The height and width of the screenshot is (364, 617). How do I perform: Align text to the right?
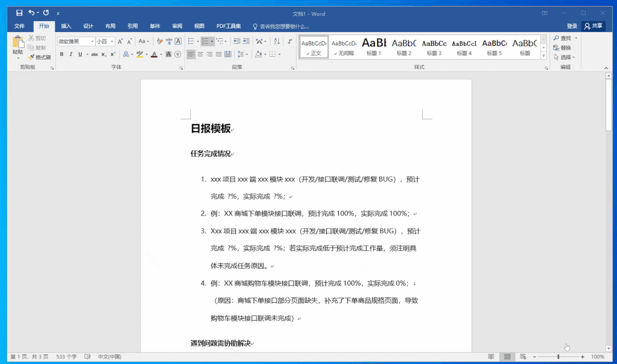209,54
